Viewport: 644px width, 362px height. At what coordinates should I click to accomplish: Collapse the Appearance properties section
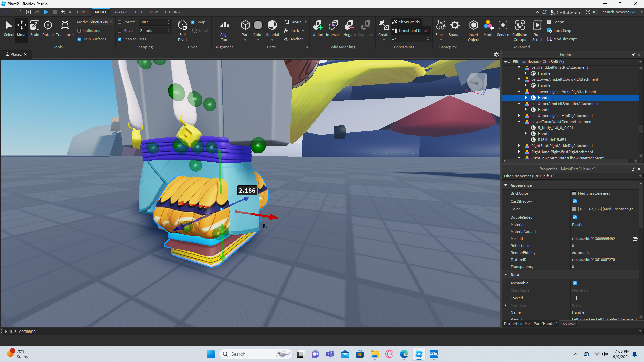506,185
